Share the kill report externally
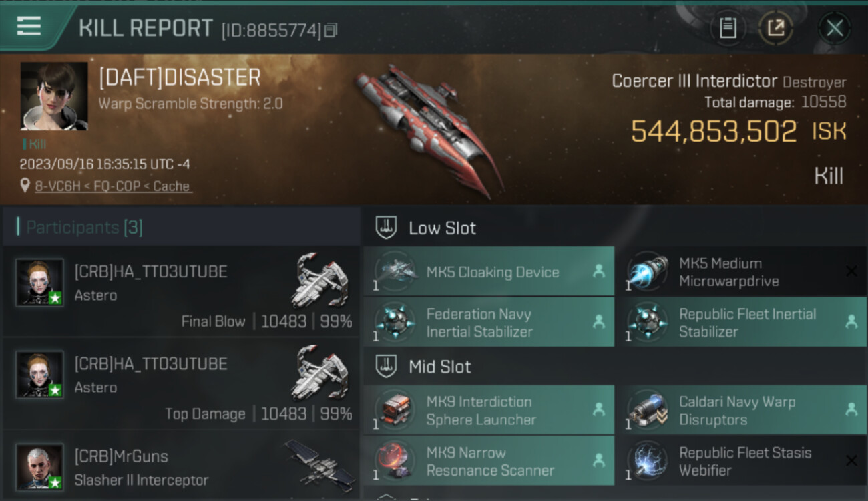Viewport: 868px width, 501px height. click(x=776, y=28)
